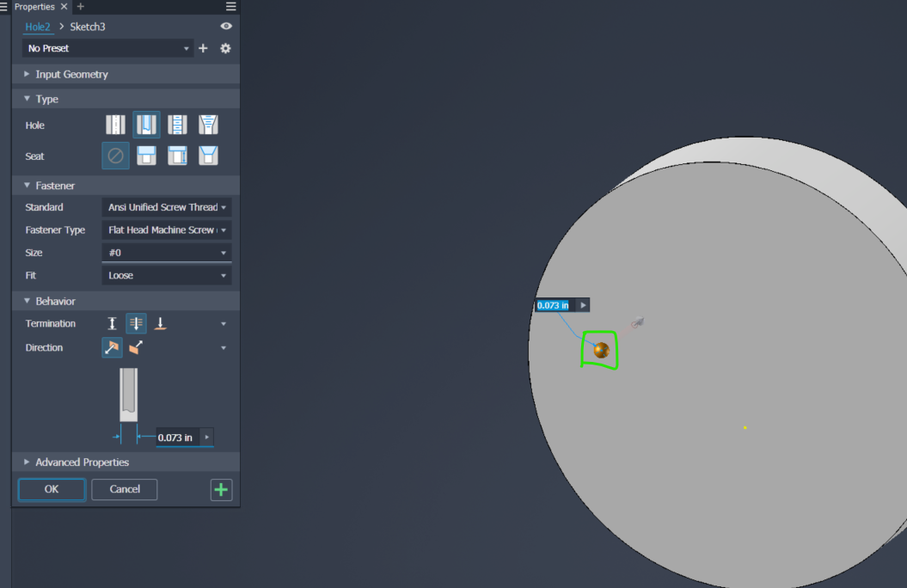907x588 pixels.
Task: Choose the counterbore seat option
Action: coord(146,156)
